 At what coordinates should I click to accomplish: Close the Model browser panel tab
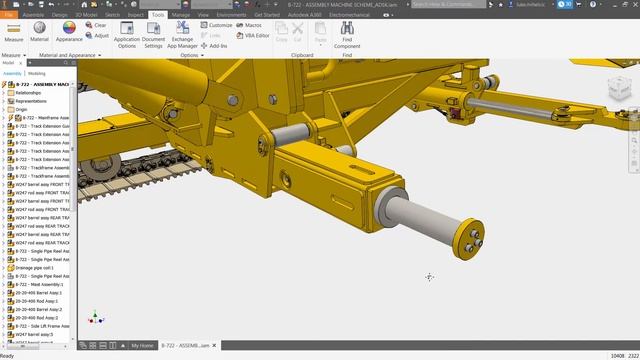[x=20, y=63]
